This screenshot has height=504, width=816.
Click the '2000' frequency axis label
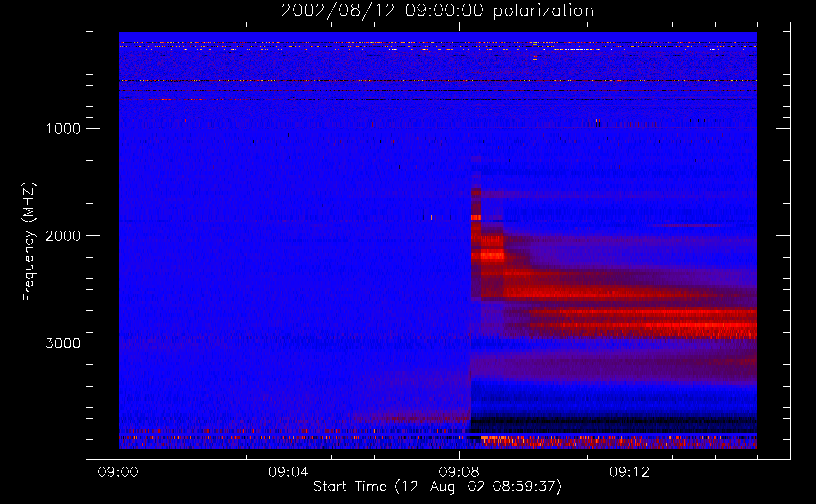coord(63,236)
